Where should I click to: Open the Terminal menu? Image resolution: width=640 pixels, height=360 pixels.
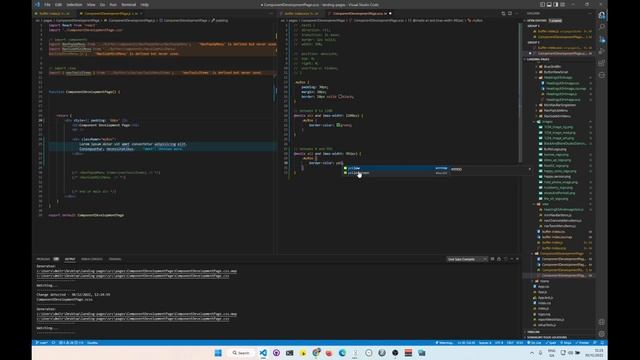coord(129,4)
